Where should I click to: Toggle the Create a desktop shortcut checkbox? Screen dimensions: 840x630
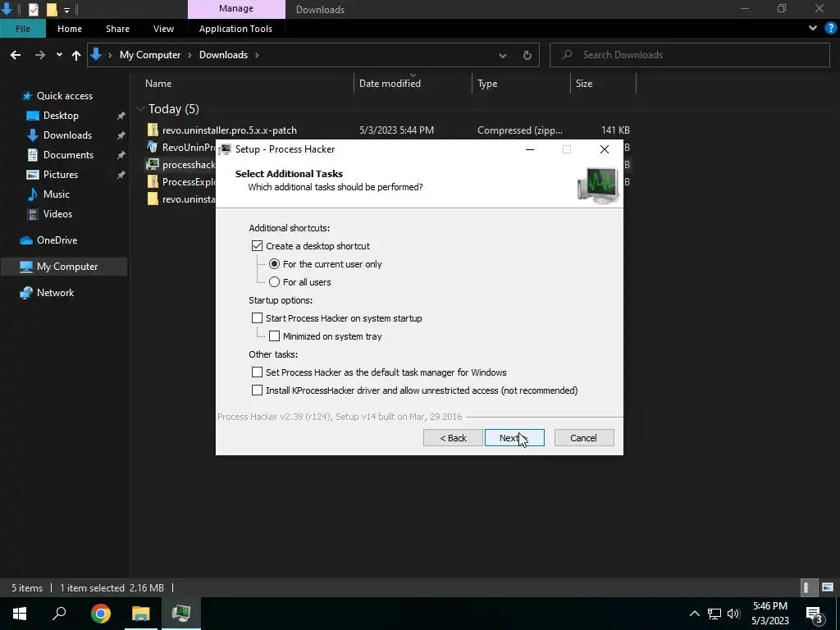tap(257, 246)
